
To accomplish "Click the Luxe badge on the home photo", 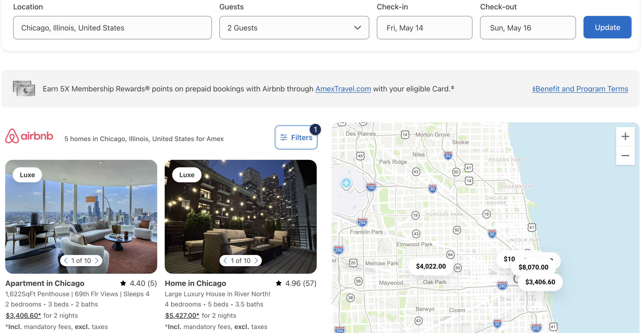I will click(187, 175).
